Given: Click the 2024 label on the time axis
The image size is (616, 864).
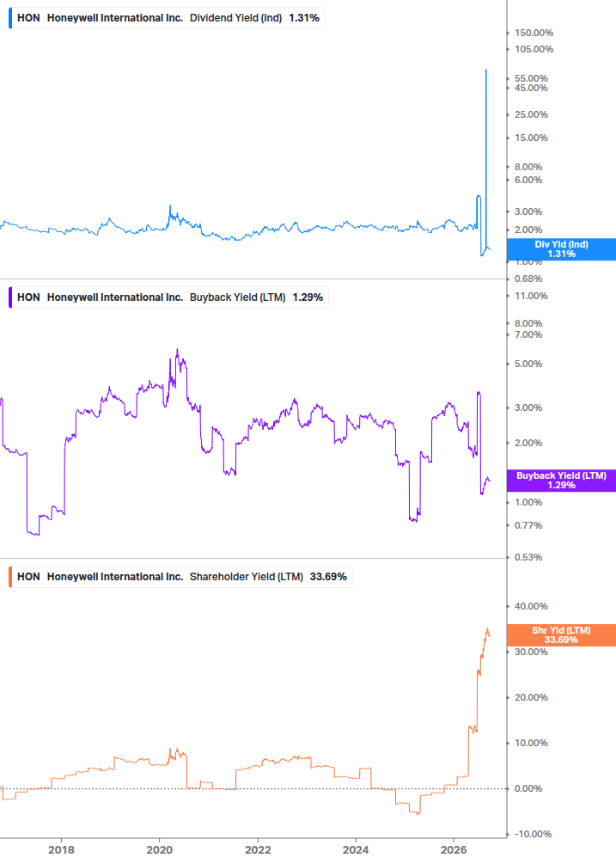Looking at the screenshot, I should (356, 849).
